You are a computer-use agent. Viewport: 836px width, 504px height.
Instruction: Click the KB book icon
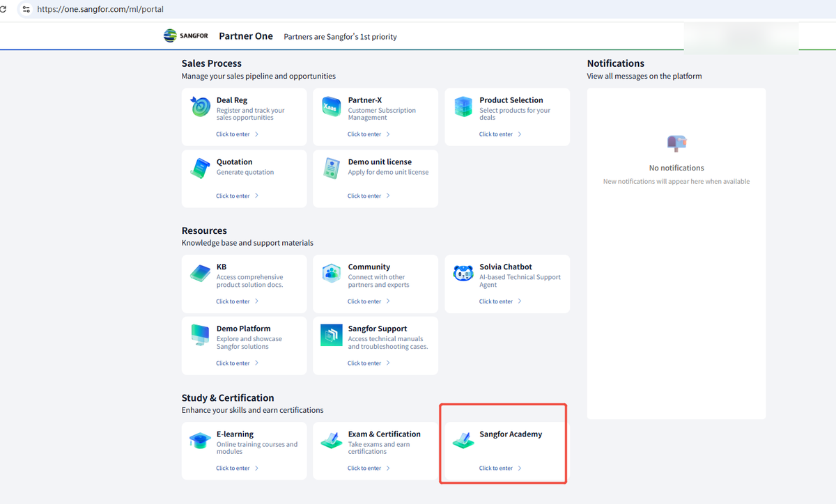pos(200,274)
